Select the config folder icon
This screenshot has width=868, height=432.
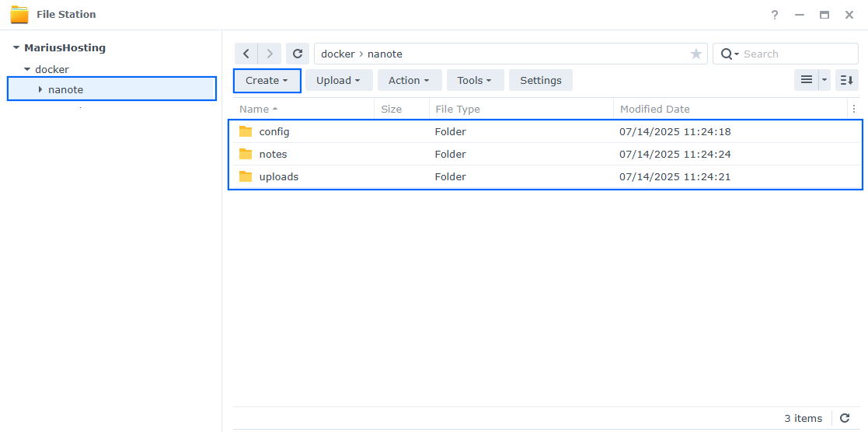246,131
